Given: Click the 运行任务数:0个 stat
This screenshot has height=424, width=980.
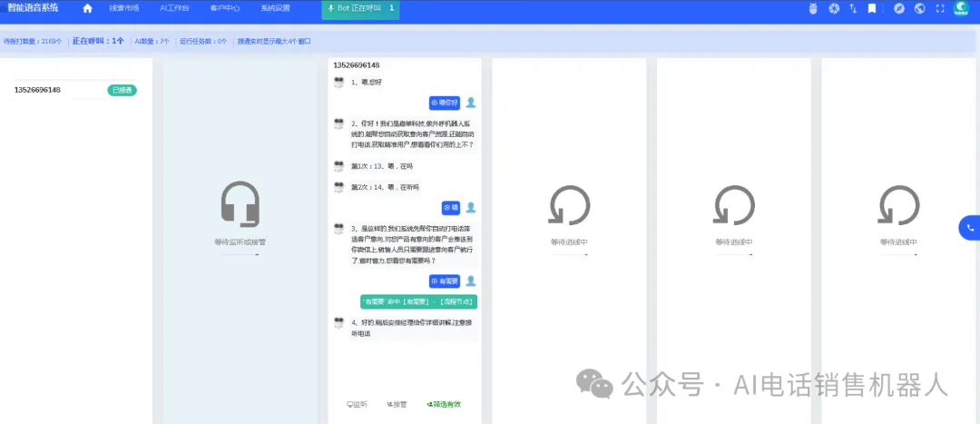Looking at the screenshot, I should [203, 42].
